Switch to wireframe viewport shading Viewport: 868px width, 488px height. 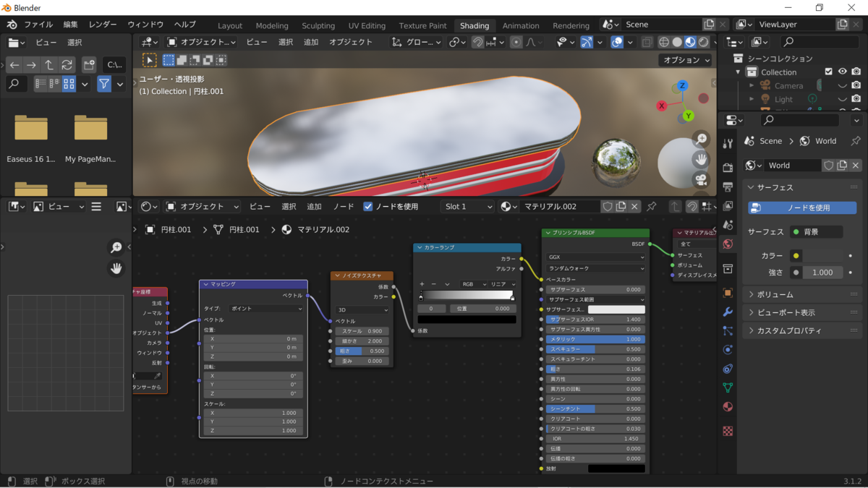(664, 42)
